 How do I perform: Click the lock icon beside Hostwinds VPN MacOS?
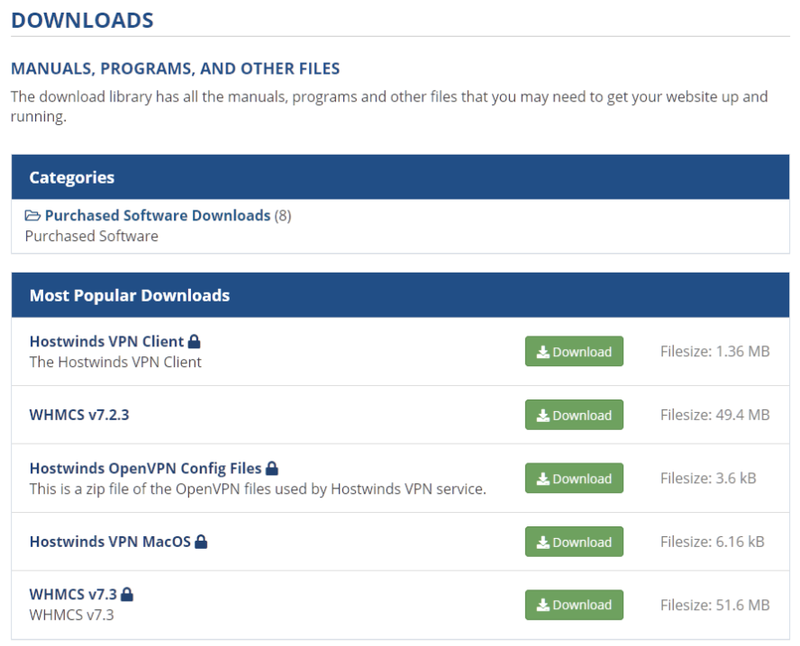202,541
